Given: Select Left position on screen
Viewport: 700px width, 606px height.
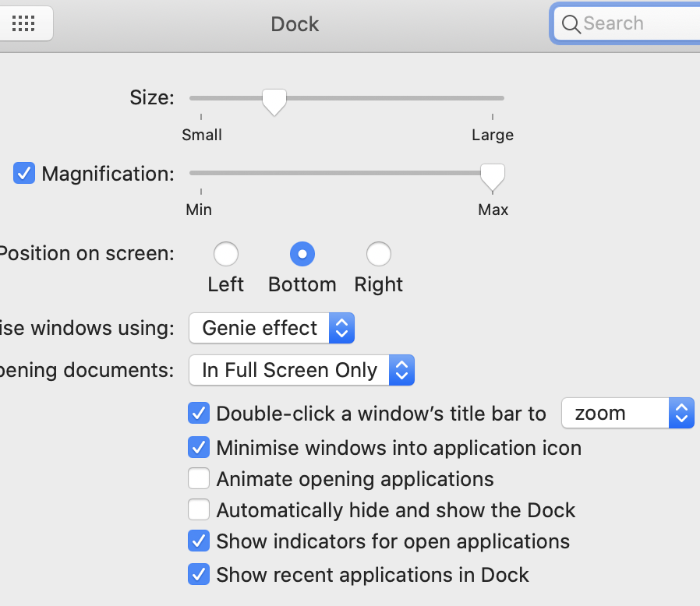Looking at the screenshot, I should (226, 254).
